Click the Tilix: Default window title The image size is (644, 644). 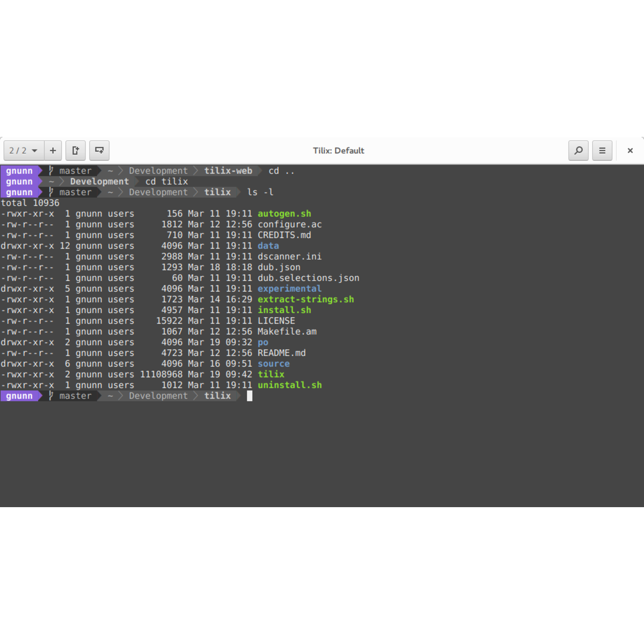coord(338,150)
